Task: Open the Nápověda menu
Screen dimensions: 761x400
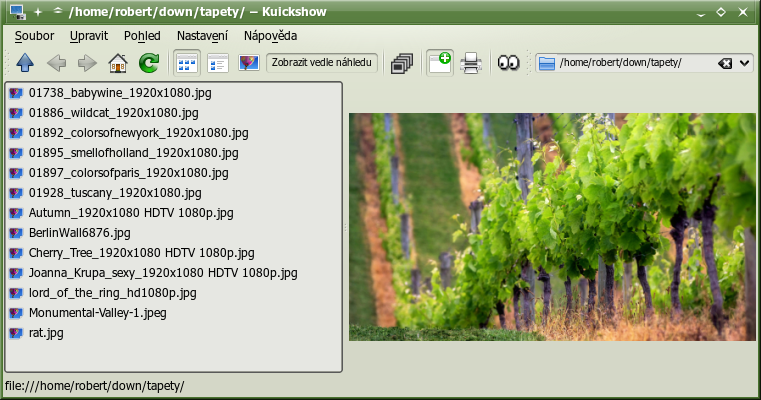Action: (270, 36)
